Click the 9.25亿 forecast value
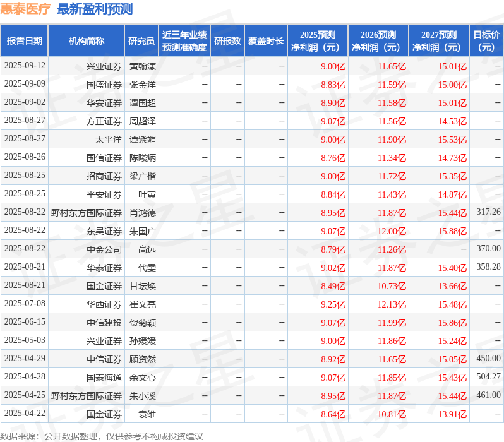The image size is (504, 442). point(333,305)
